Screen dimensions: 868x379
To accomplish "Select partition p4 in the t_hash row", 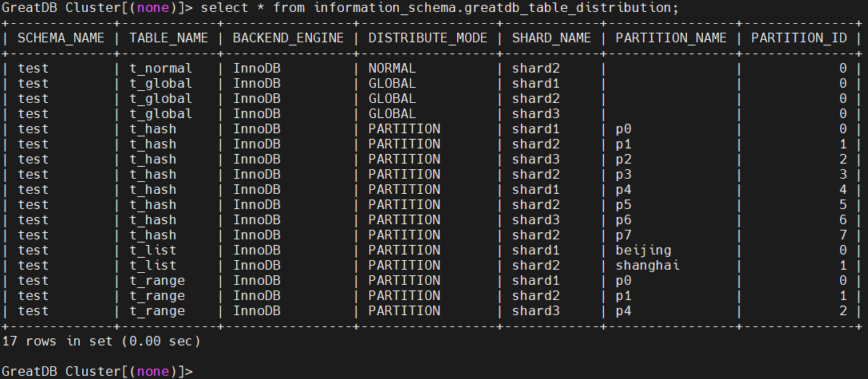I will click(x=623, y=190).
